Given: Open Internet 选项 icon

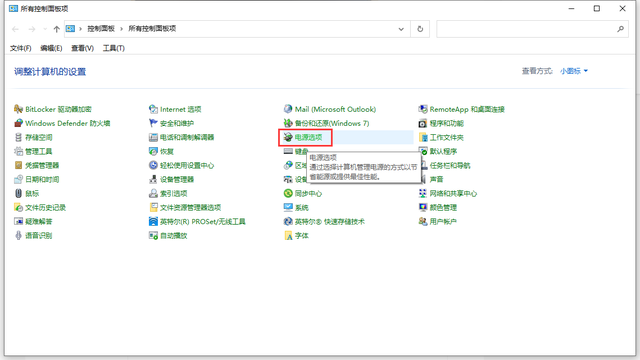Looking at the screenshot, I should pyautogui.click(x=153, y=109).
